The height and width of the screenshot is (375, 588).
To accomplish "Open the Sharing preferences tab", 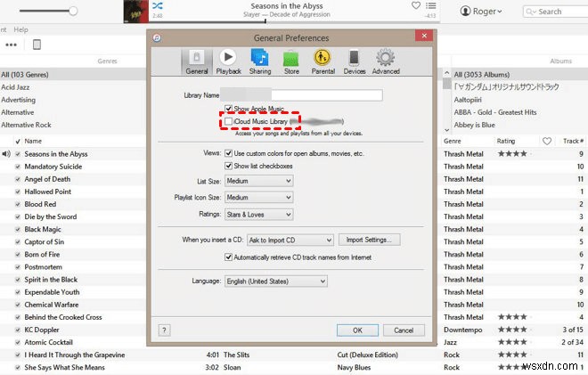I will click(x=260, y=61).
